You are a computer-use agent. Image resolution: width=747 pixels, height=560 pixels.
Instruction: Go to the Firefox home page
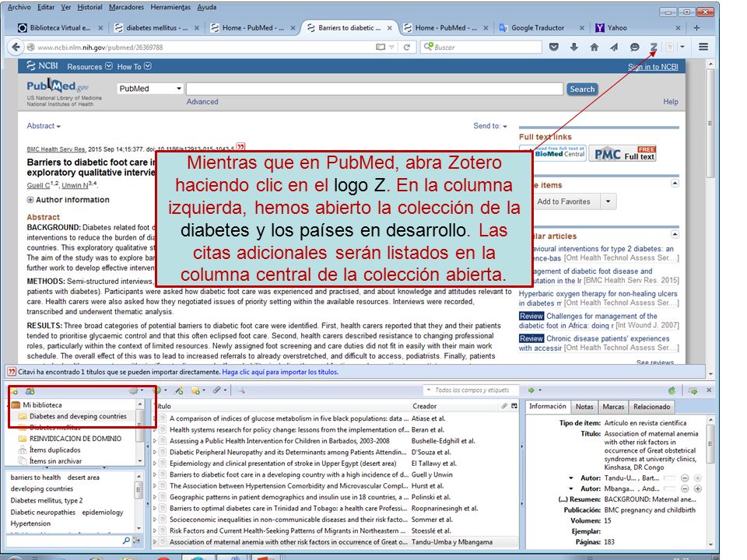click(x=594, y=47)
